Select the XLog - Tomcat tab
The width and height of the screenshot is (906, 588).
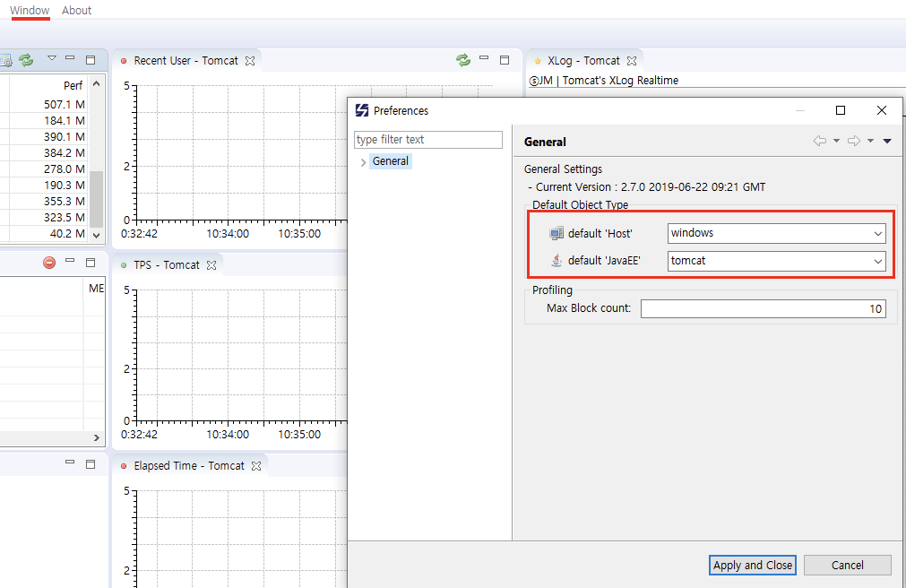pyautogui.click(x=583, y=61)
